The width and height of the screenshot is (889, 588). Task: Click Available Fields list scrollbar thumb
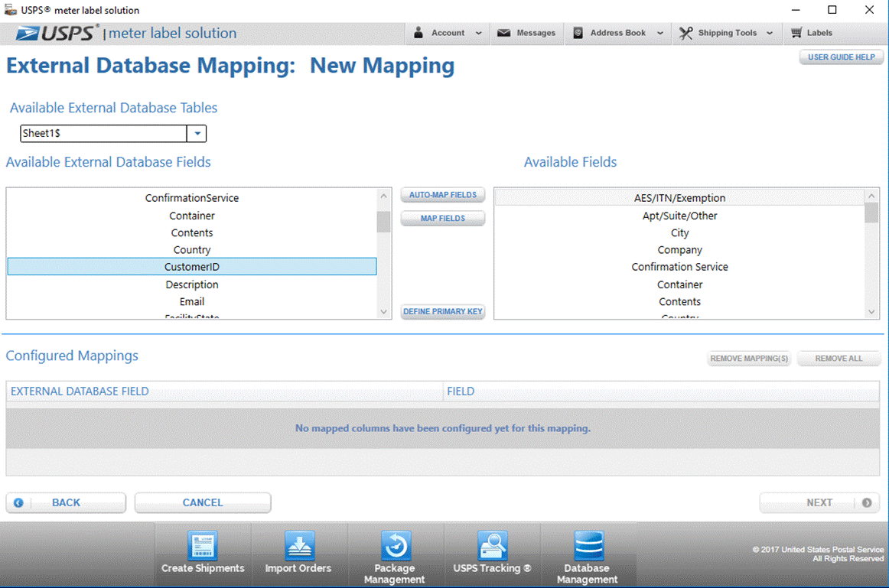click(x=871, y=213)
